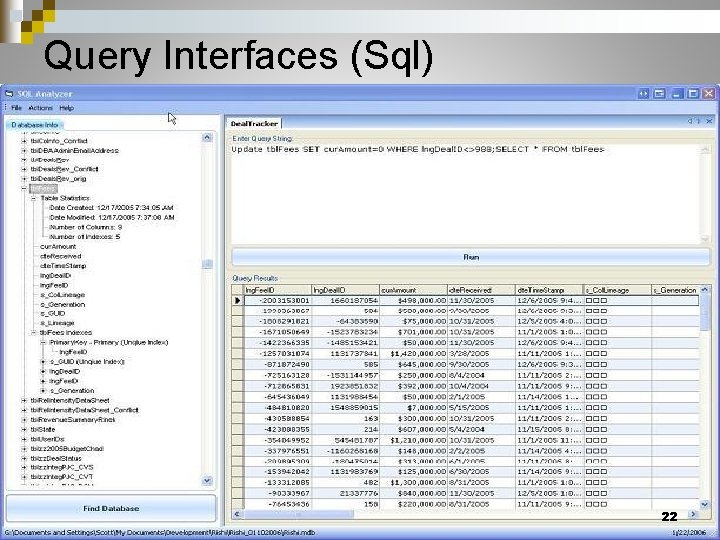Expand the tblDBAAdminEmailAddress node

point(24,151)
